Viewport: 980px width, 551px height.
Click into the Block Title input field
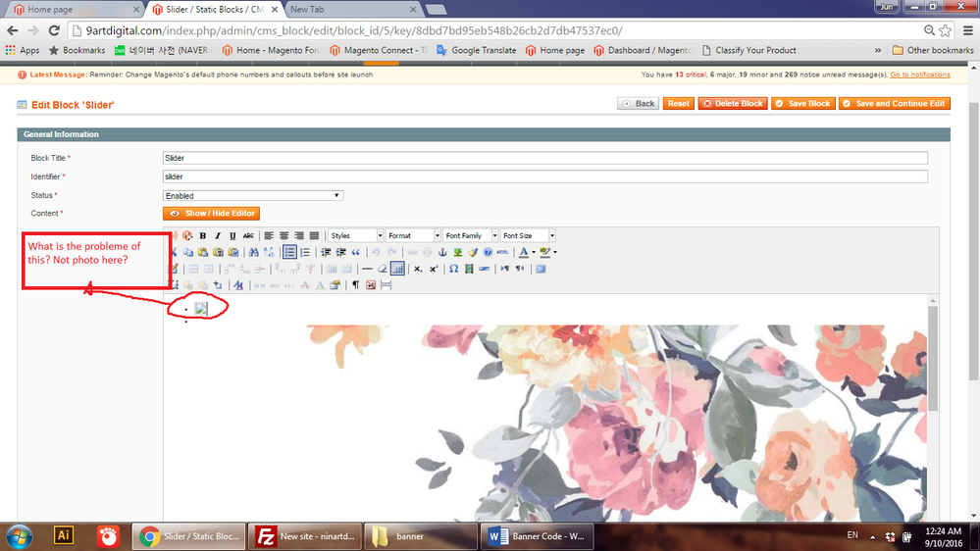click(544, 158)
